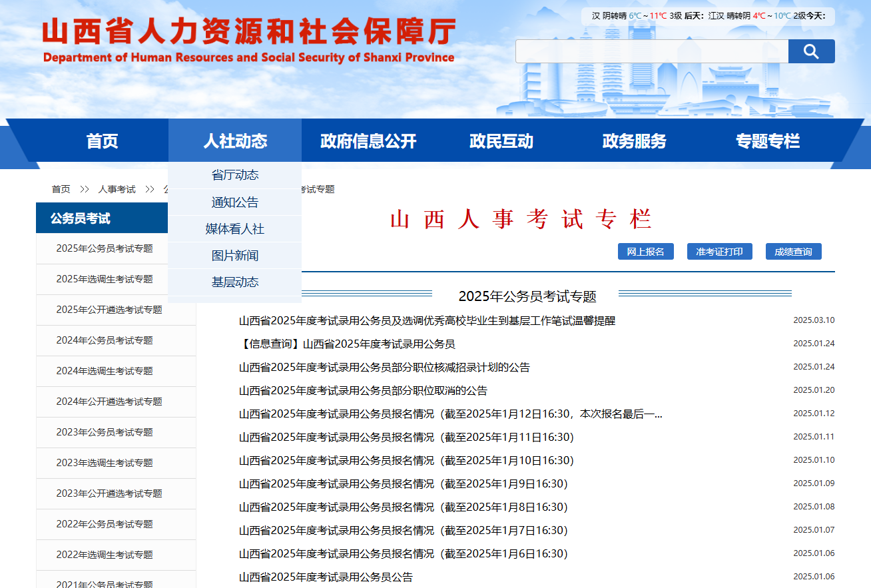Select 2024年公务员考试专题 in the sidebar

click(105, 340)
